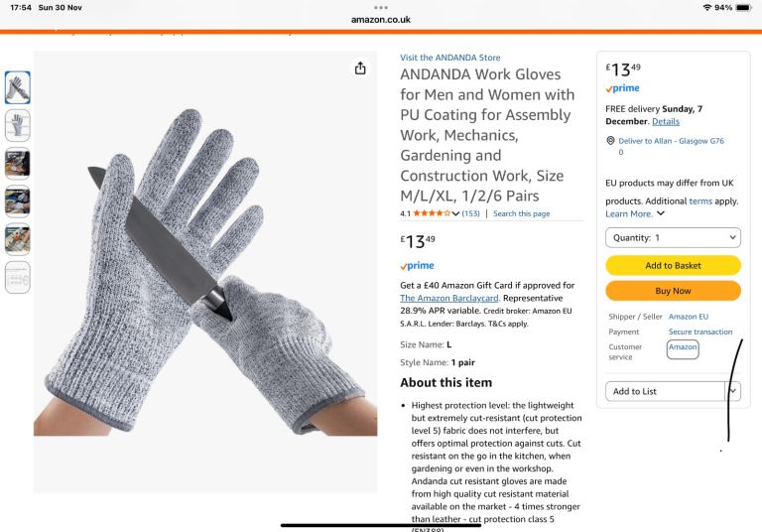
Task: Click the star rating icons
Action: (432, 213)
